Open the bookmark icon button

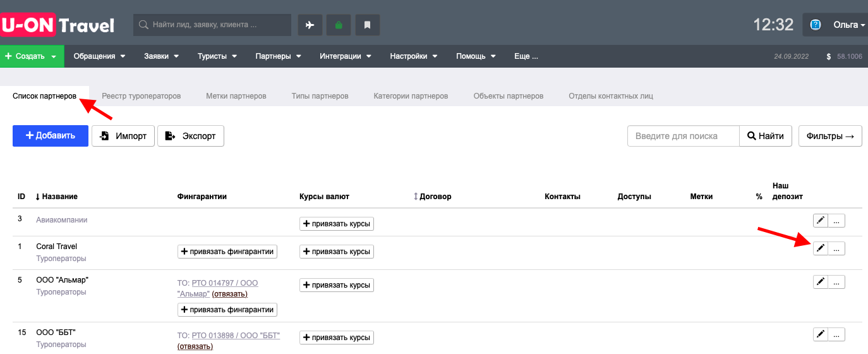[368, 25]
